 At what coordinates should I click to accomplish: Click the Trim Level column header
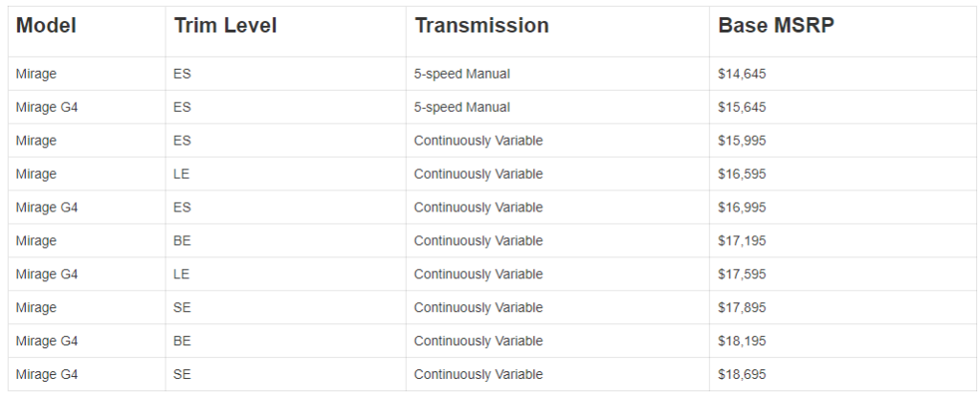point(225,26)
